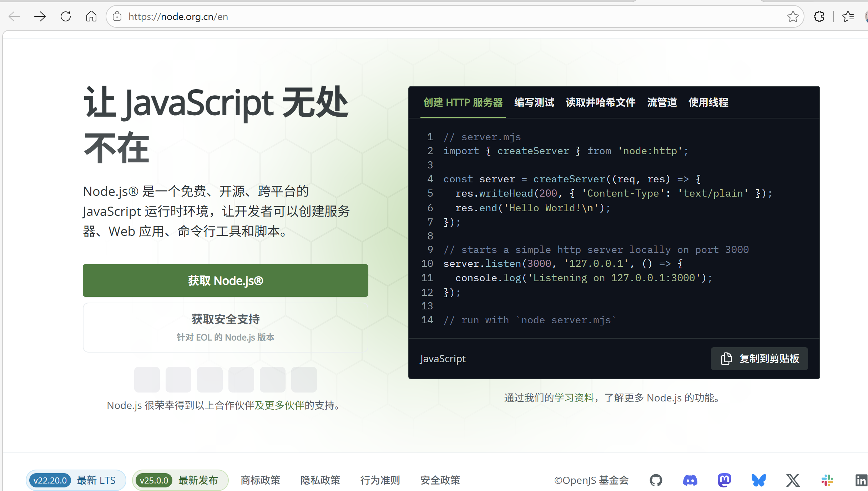Viewport: 868px width, 491px height.
Task: Click the first partner logo placeholder
Action: (x=147, y=380)
